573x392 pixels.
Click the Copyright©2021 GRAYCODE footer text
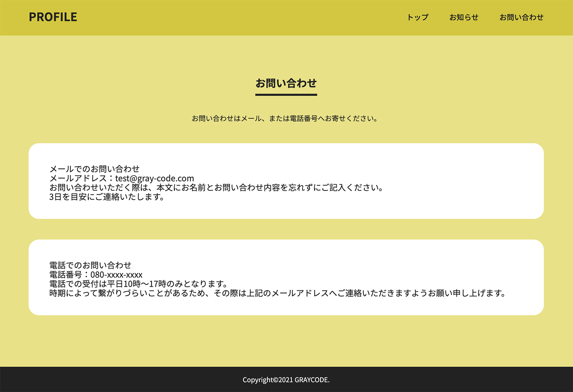pyautogui.click(x=286, y=380)
